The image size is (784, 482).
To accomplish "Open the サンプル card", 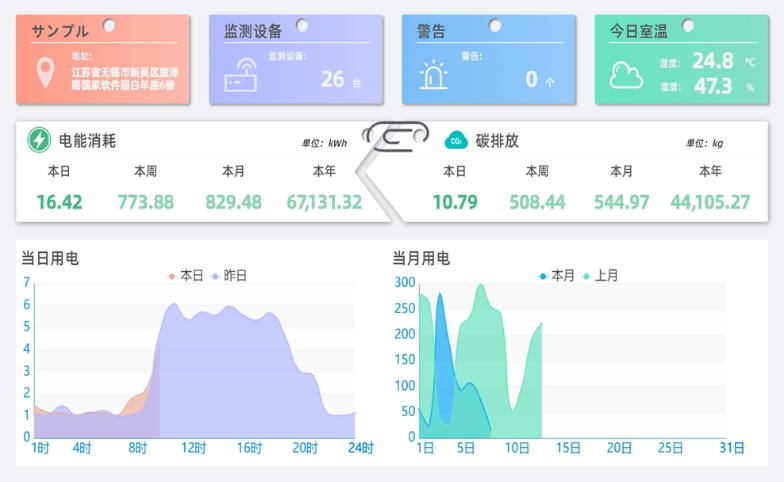I will (103, 60).
